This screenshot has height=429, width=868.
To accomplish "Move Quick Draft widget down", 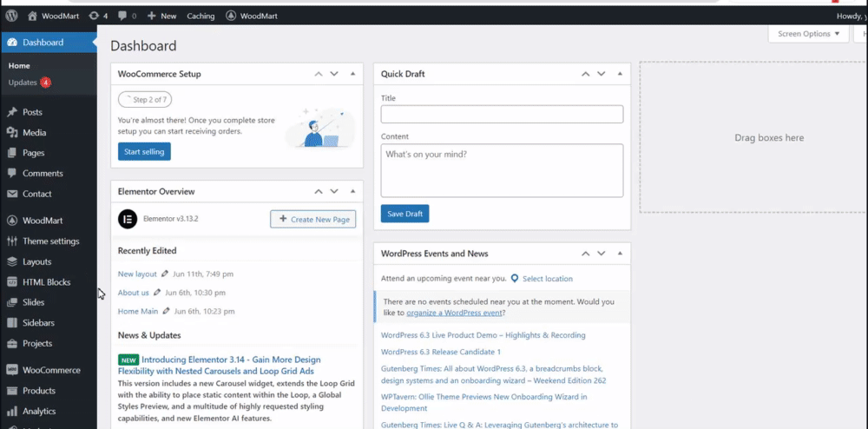I will 602,74.
